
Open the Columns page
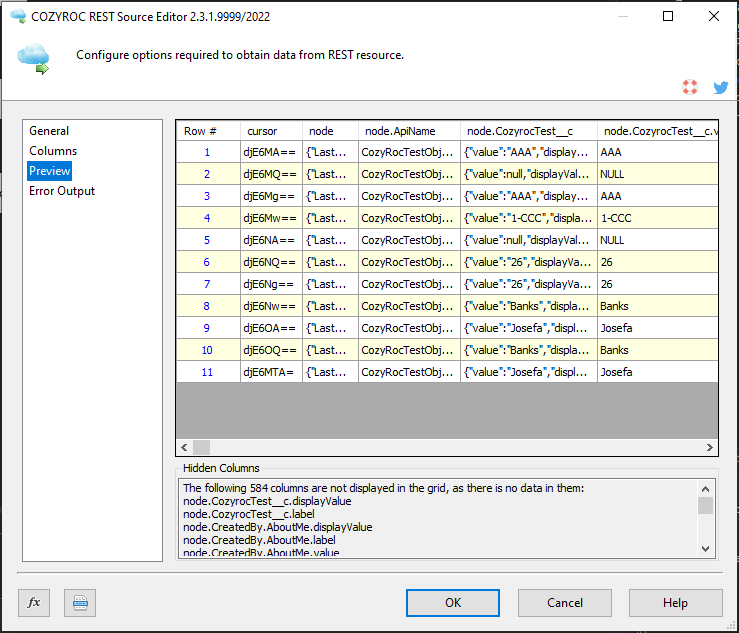point(53,151)
